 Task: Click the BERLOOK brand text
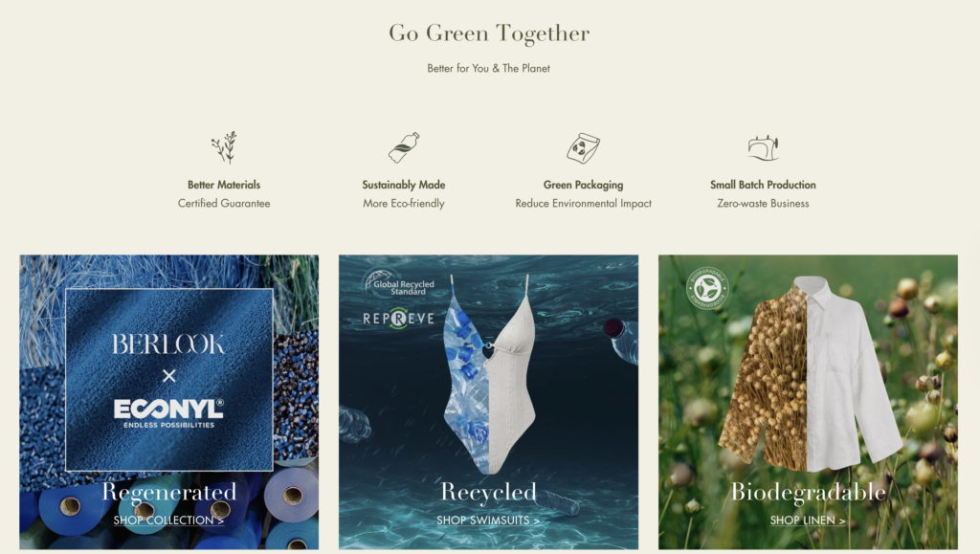tap(168, 344)
